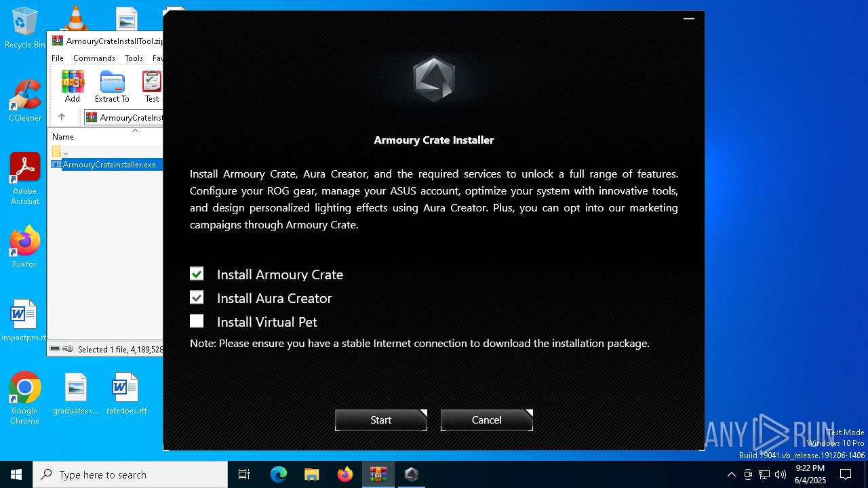The height and width of the screenshot is (488, 868).
Task: Click WinRAR Test toolbar icon
Action: point(152,86)
